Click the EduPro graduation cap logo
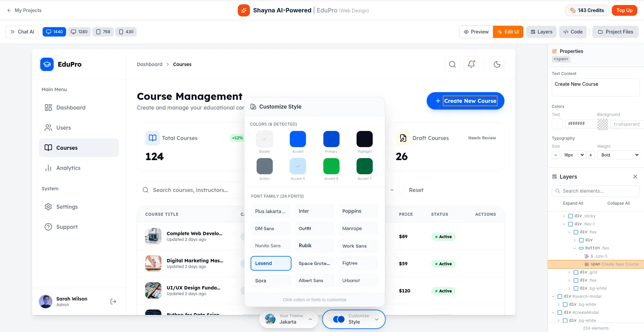The height and width of the screenshot is (332, 644). 47,64
